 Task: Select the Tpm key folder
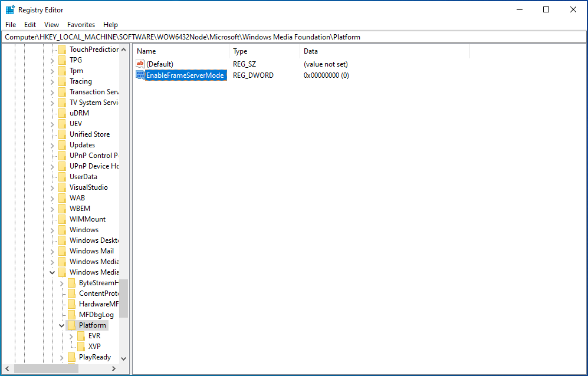(63, 70)
